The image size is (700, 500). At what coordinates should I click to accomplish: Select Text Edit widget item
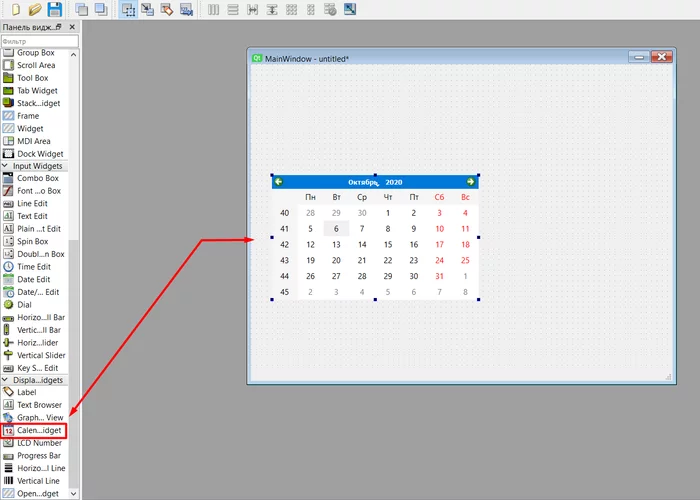click(34, 216)
